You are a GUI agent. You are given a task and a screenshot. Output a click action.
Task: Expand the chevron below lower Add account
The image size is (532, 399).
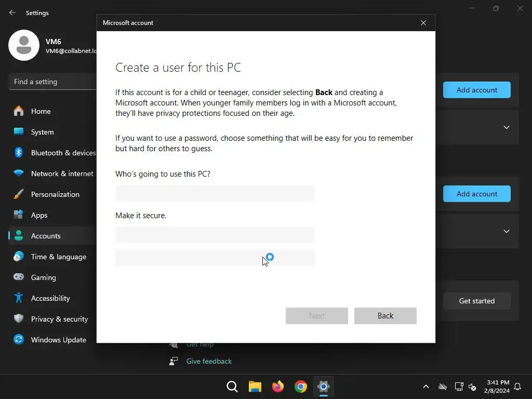pyautogui.click(x=507, y=231)
